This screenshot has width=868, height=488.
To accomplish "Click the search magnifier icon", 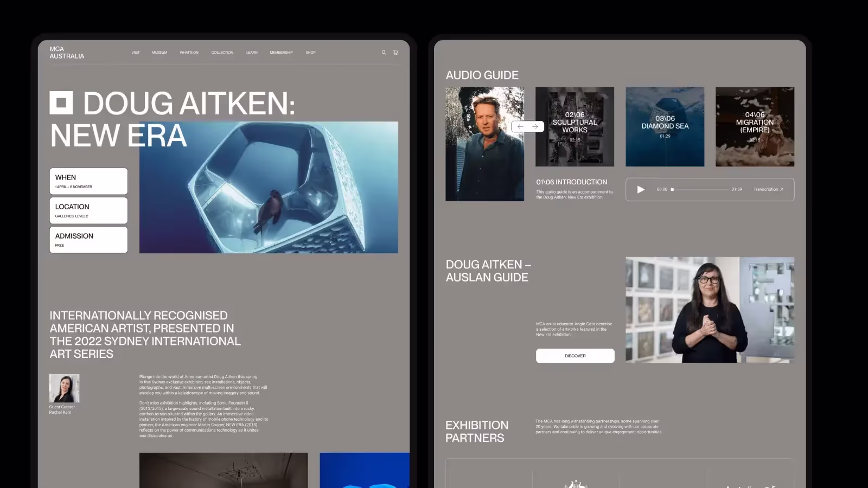I will pos(384,53).
